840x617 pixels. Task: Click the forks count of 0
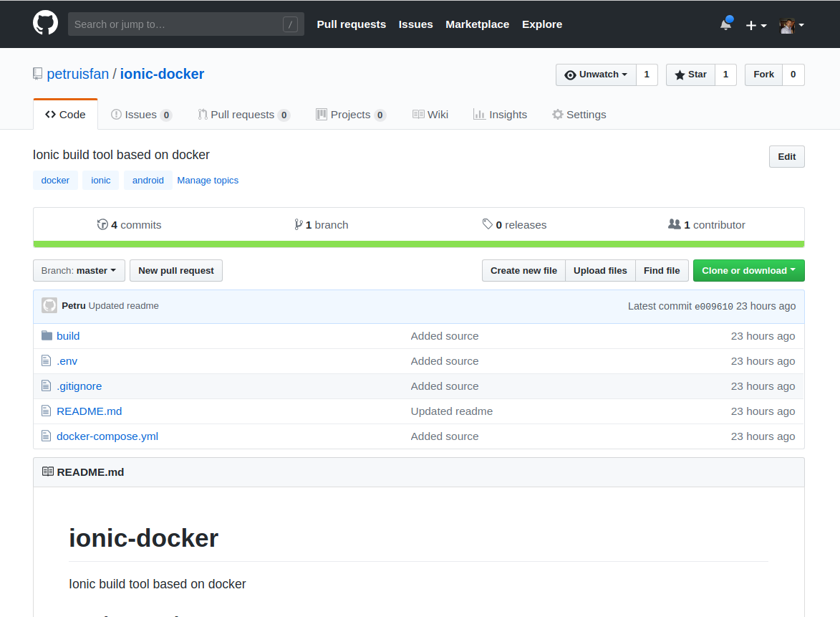[x=793, y=75]
